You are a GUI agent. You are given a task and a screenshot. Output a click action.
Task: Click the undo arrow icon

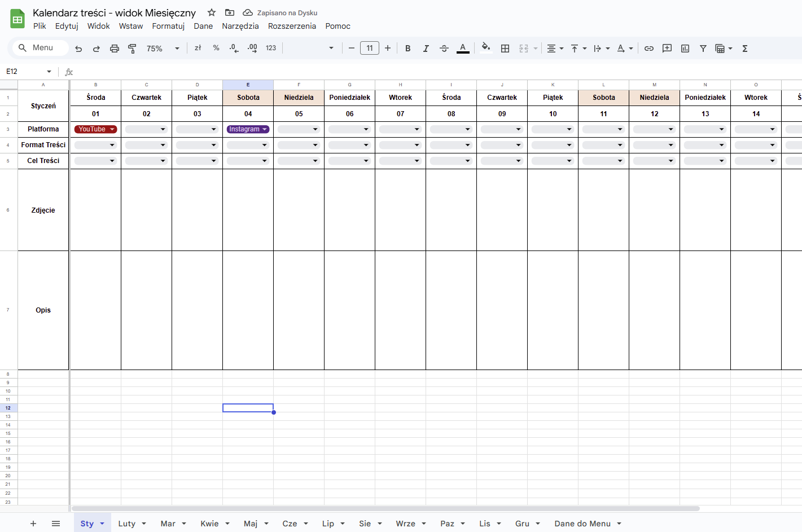[x=78, y=49]
